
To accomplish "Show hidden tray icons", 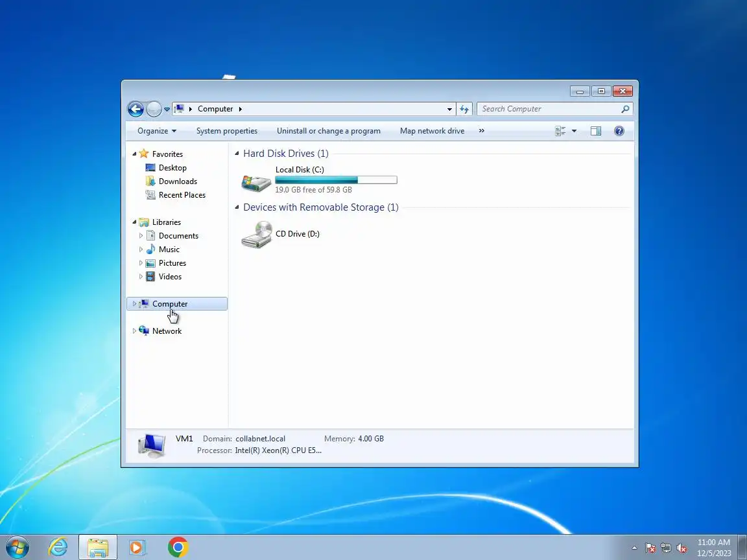I will pos(634,548).
